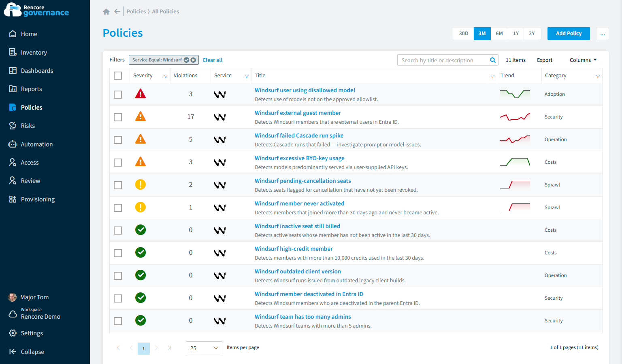Open Risks in the sidebar
The height and width of the screenshot is (364, 622).
pyautogui.click(x=22, y=126)
